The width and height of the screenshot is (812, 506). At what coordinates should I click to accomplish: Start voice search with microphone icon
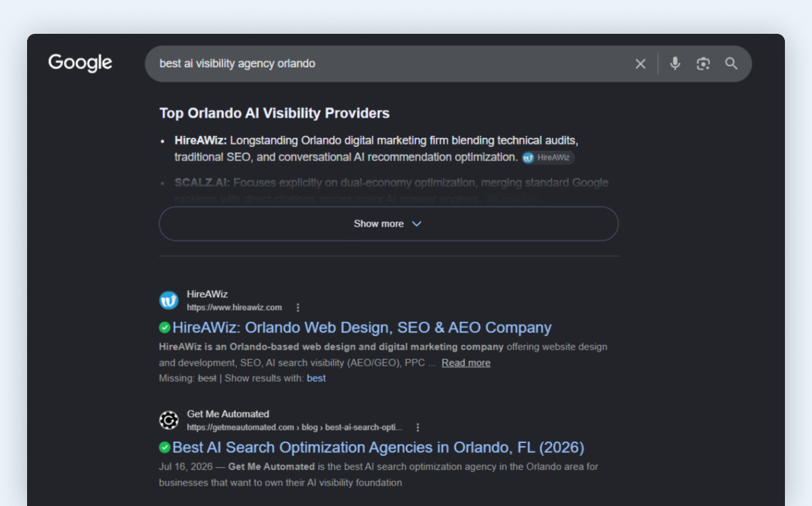(x=675, y=64)
